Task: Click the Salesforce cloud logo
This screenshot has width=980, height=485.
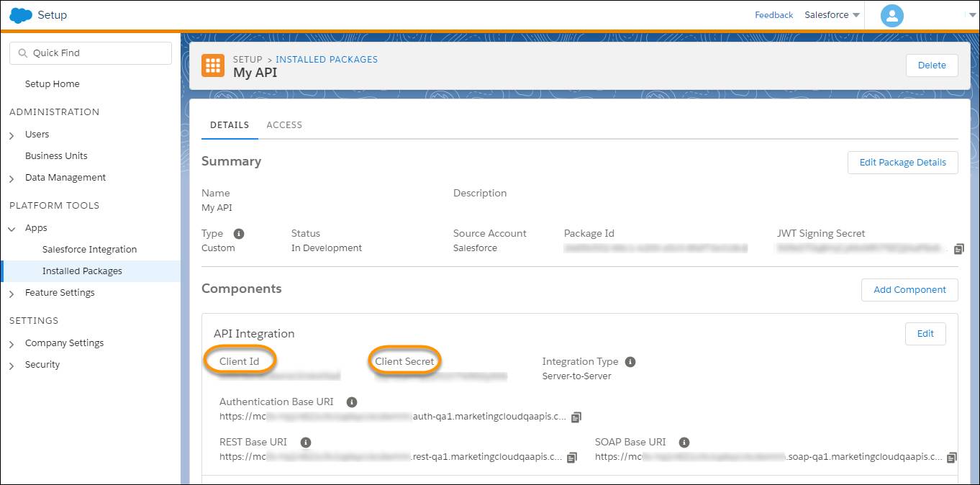Action: 21,15
